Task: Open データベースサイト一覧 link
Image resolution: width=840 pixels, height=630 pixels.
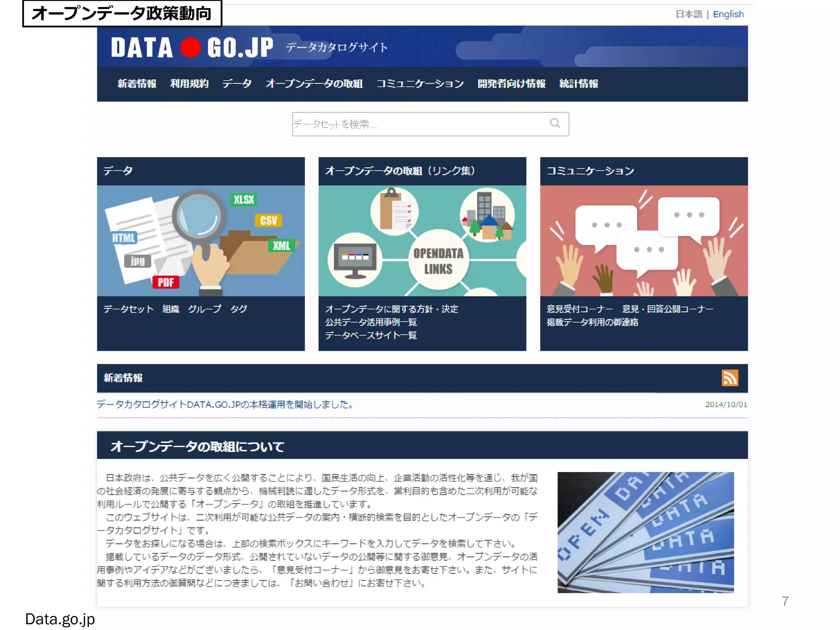Action: (371, 335)
